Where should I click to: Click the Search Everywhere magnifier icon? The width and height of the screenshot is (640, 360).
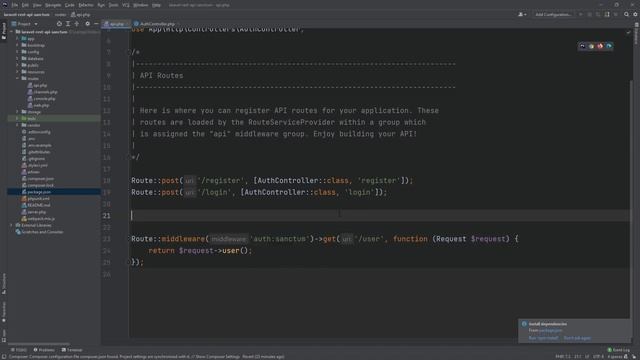(627, 14)
